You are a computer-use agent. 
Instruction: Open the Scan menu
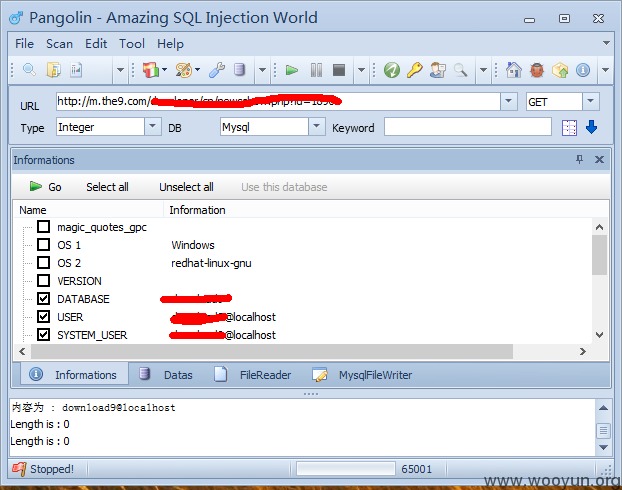pyautogui.click(x=59, y=44)
